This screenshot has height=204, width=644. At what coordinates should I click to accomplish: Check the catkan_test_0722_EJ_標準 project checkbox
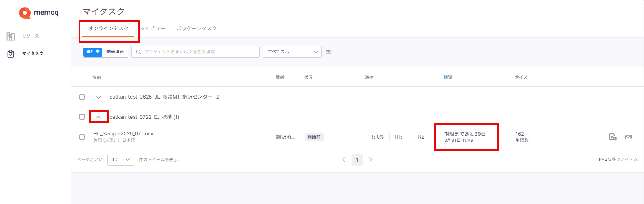(82, 117)
